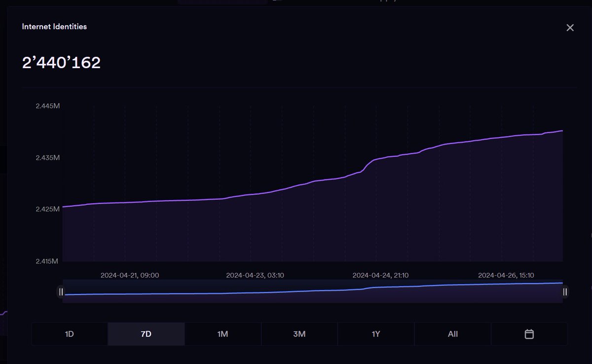Click the purple chart line's steep rise
Screen dimensions: 592x364
(368, 165)
